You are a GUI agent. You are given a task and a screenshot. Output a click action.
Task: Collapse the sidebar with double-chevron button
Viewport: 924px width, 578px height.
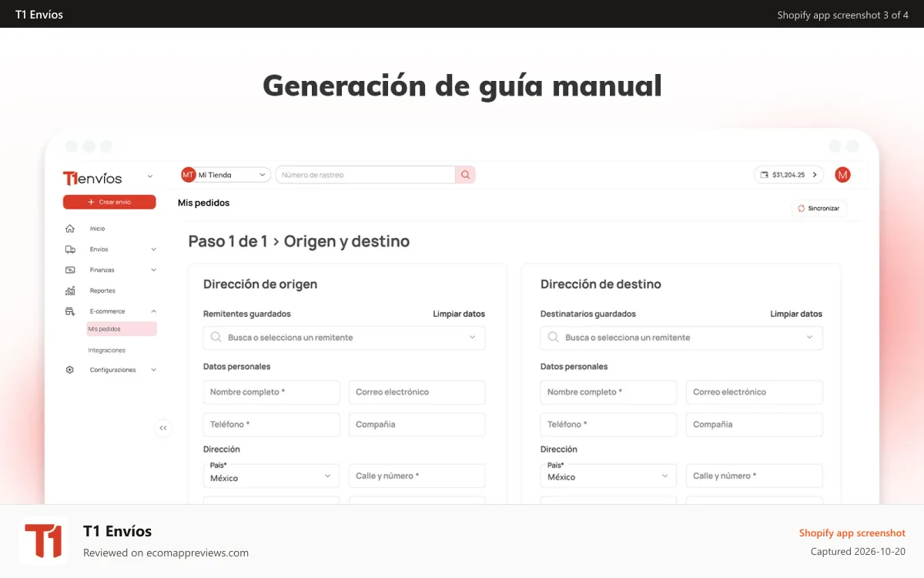[x=163, y=428]
